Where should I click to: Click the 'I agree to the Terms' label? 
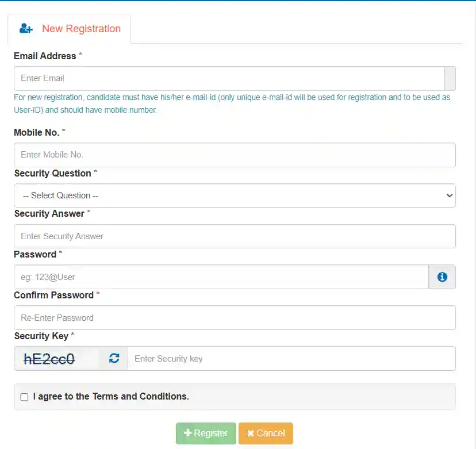(111, 397)
